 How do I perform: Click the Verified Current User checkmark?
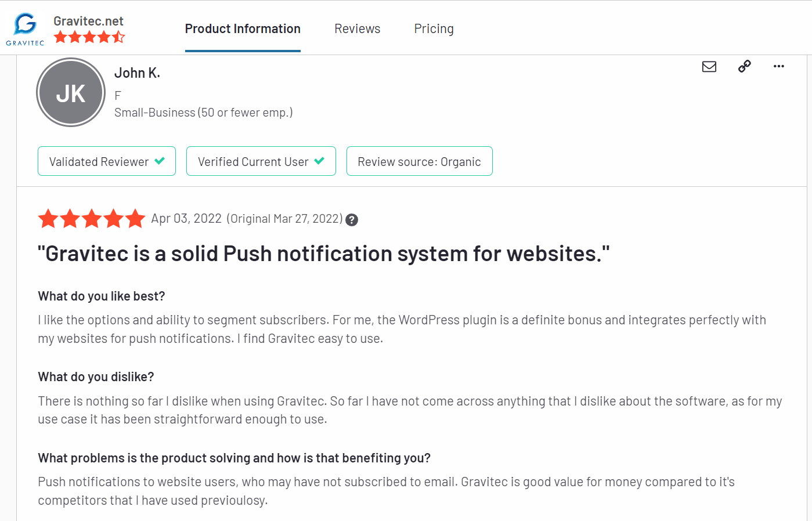coord(319,161)
